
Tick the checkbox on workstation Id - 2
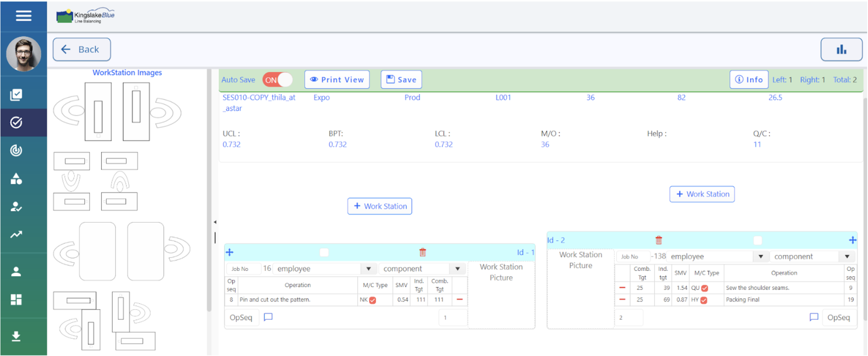(x=758, y=240)
